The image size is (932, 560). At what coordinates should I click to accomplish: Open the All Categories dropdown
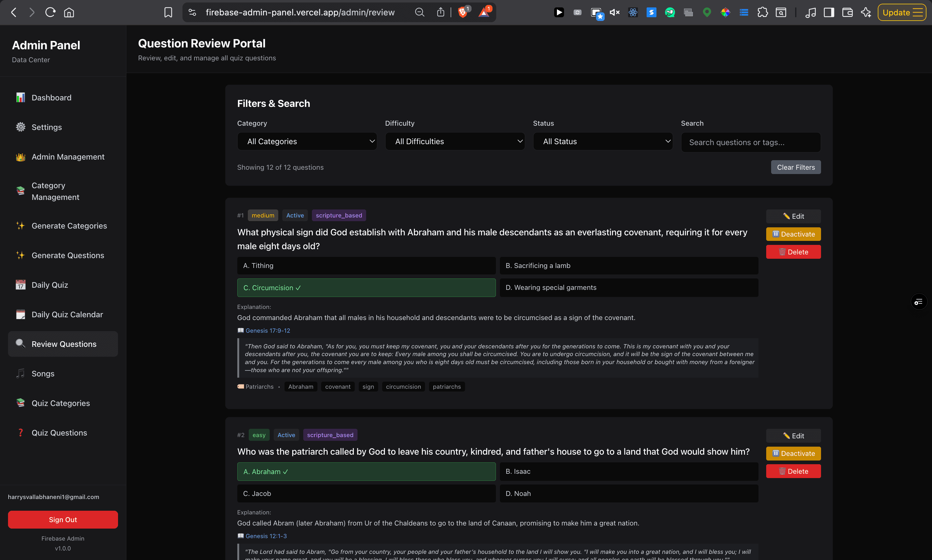point(307,141)
